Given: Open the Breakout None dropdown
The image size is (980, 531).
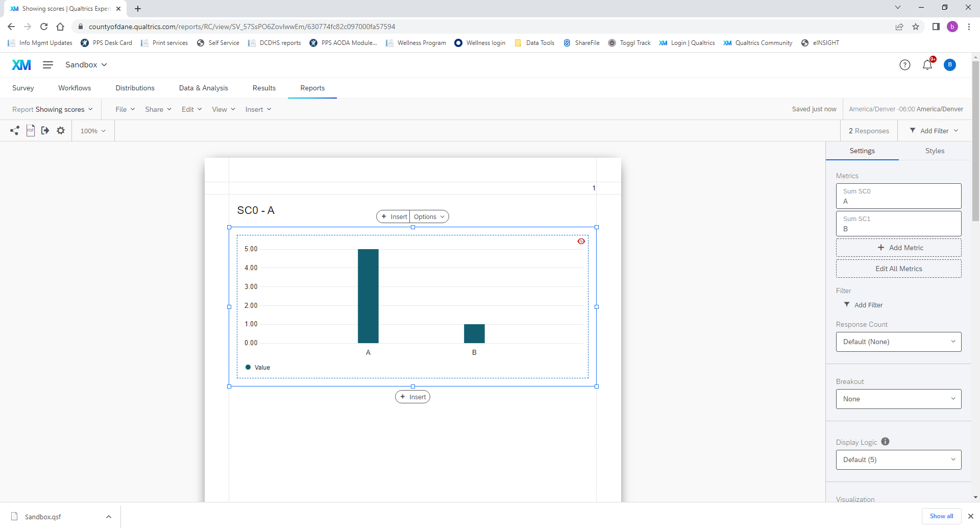Looking at the screenshot, I should point(898,399).
